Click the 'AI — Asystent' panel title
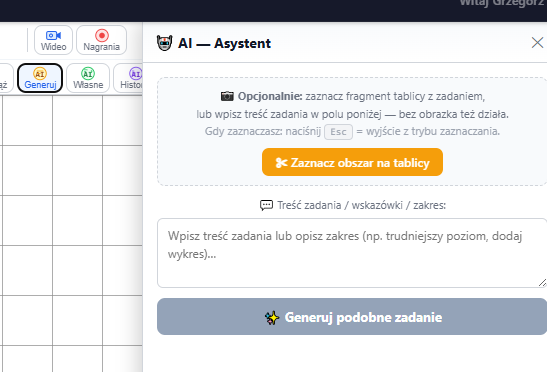Image resolution: width=547 pixels, height=372 pixels. 224,43
